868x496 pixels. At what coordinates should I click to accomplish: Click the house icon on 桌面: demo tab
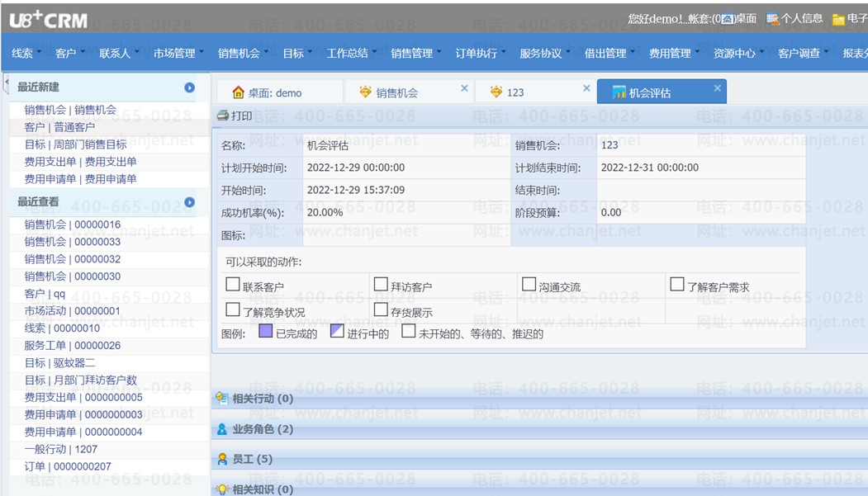click(x=238, y=92)
